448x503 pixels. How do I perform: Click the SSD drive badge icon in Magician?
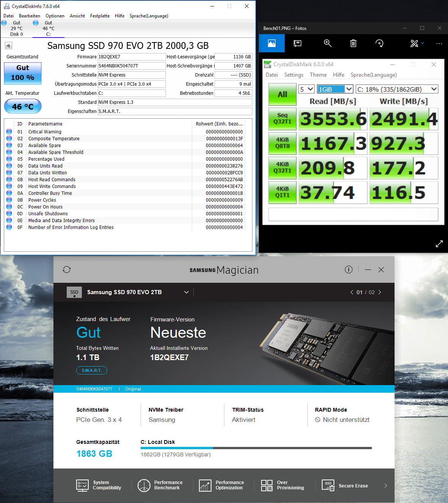tap(74, 292)
